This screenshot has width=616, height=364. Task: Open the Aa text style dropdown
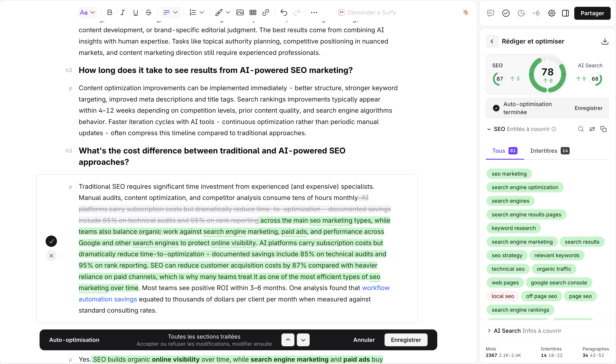[x=87, y=12]
